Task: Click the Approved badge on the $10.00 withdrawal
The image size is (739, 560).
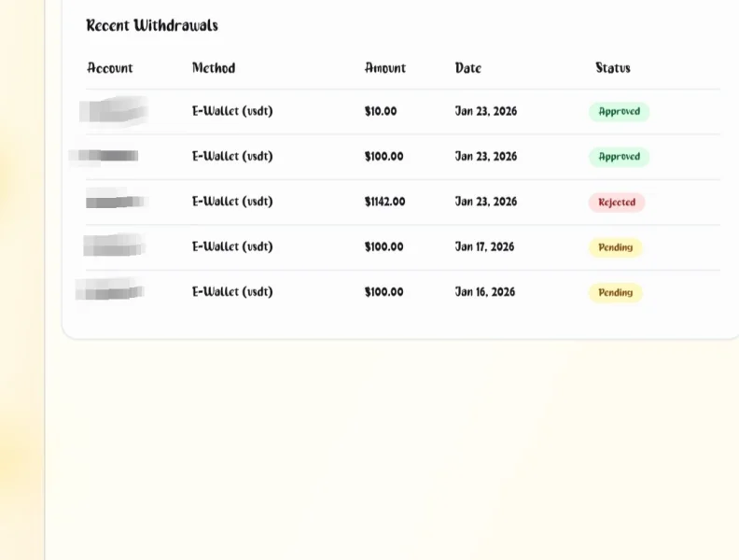Action: click(619, 112)
